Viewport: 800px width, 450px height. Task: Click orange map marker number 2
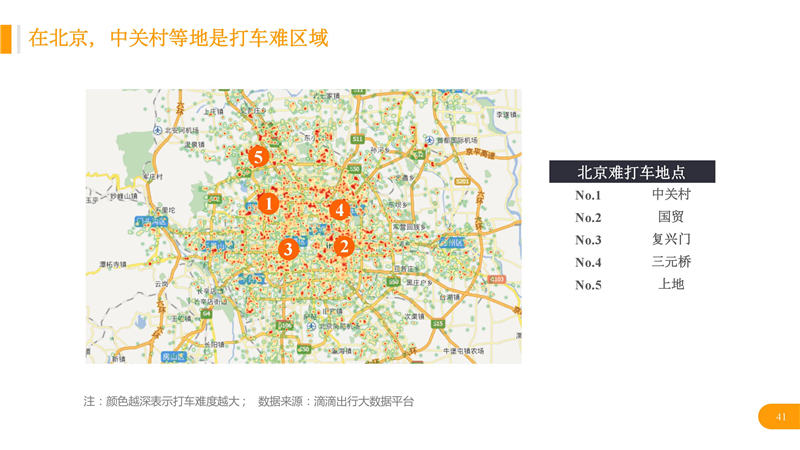pos(344,244)
